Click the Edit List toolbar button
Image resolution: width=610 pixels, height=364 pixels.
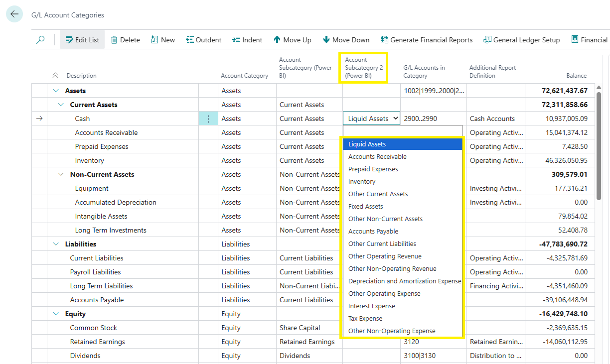pos(82,40)
